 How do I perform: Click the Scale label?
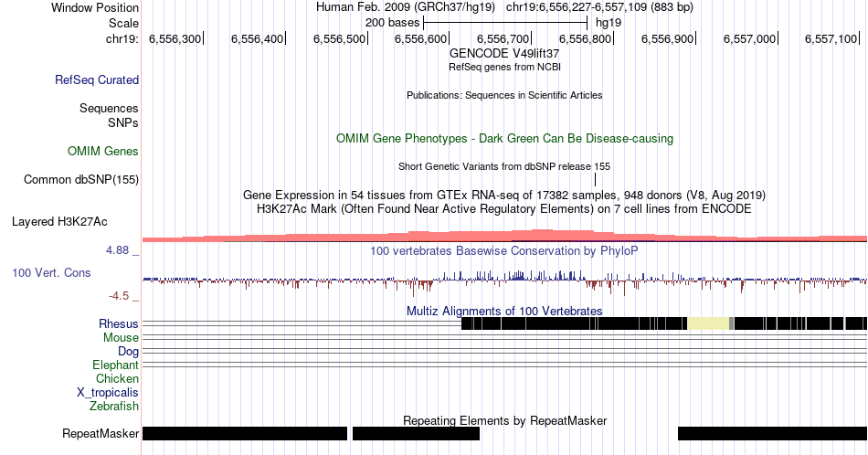tap(124, 23)
